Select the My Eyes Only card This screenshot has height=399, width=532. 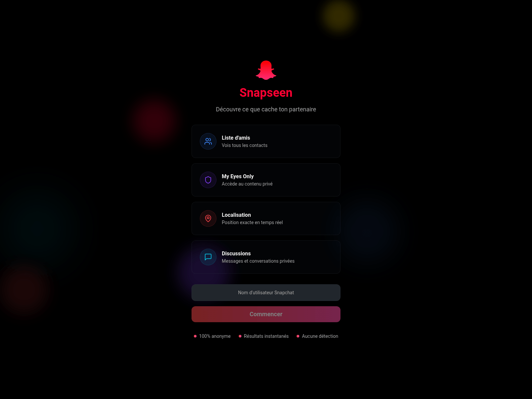pos(266,180)
